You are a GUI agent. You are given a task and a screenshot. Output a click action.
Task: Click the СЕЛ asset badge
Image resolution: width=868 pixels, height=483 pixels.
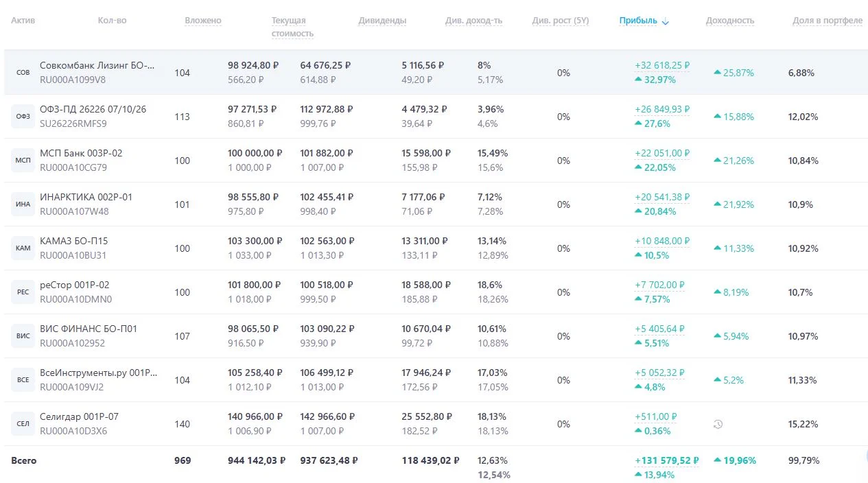click(x=23, y=424)
